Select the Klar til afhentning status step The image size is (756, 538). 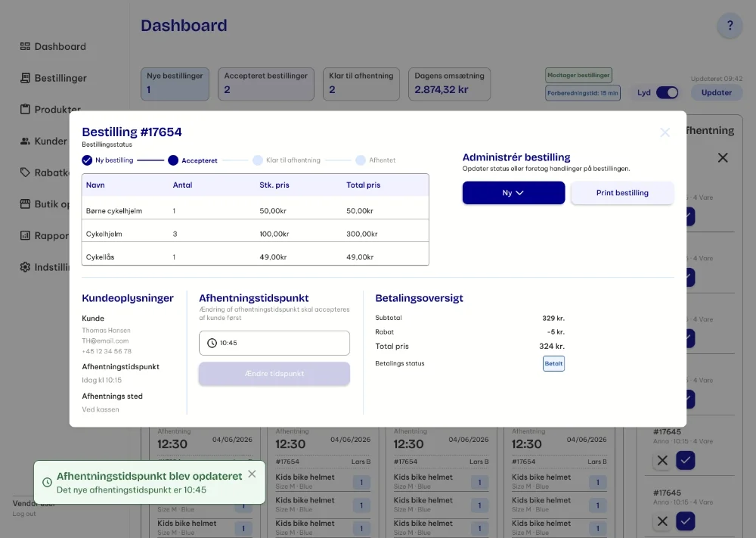pos(287,160)
